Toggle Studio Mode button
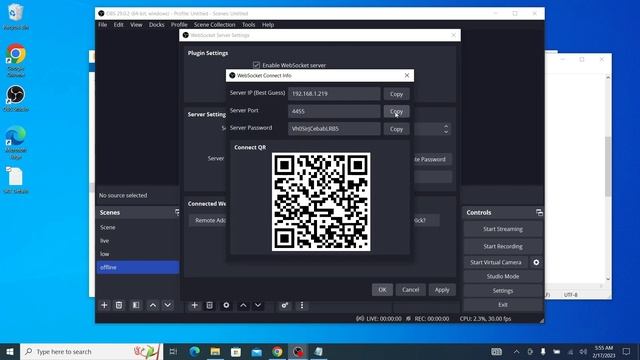This screenshot has height=360, width=640. tap(503, 276)
